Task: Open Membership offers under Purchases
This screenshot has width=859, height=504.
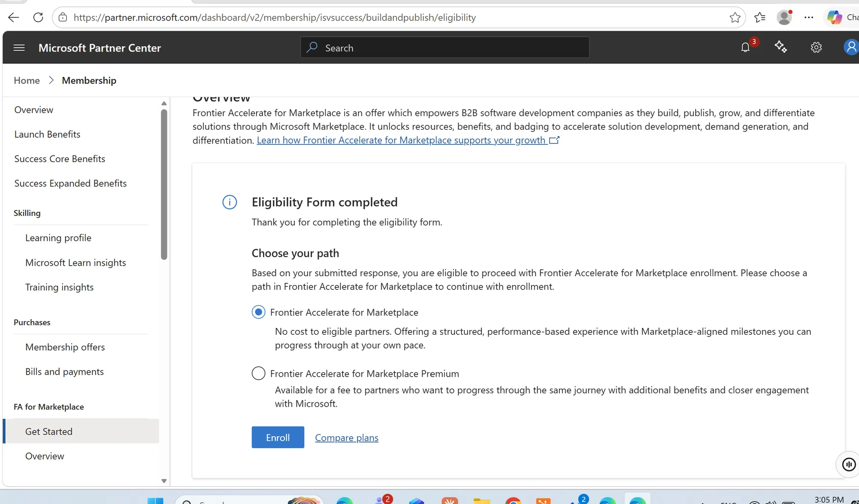Action: coord(65,347)
